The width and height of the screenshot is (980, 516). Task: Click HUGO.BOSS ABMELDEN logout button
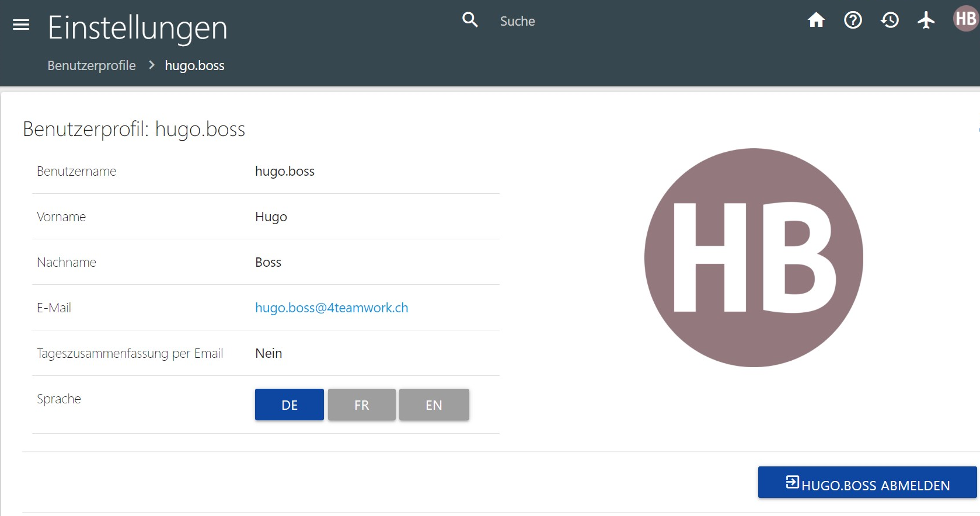point(867,482)
